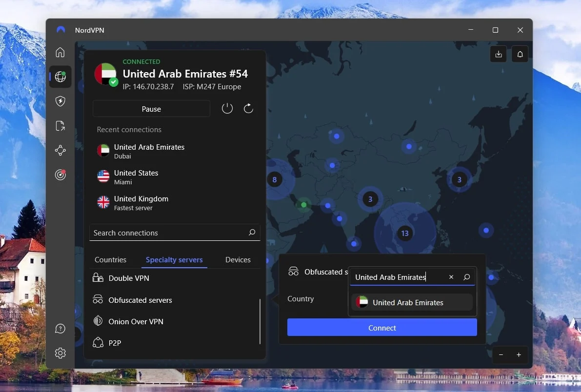Click the Search connections input field
Screen dimensions: 581x392
[168, 233]
